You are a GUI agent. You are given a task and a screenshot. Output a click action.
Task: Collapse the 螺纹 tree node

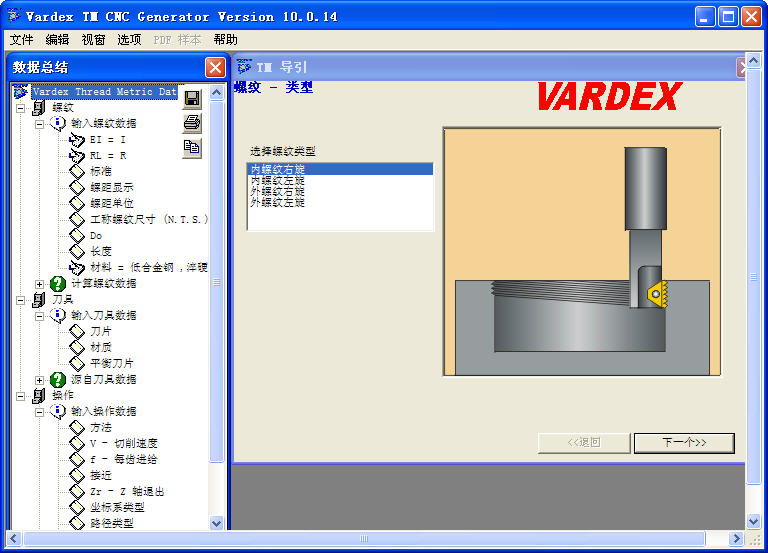pyautogui.click(x=21, y=108)
